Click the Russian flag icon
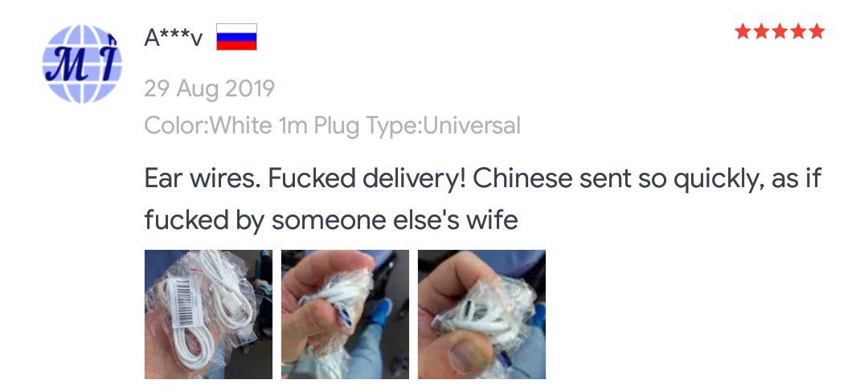868x392 pixels. (236, 37)
